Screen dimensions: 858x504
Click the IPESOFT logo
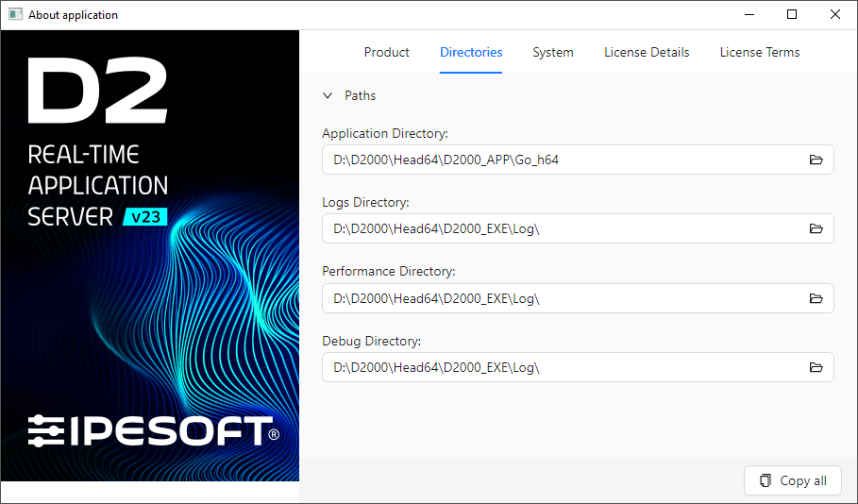pos(153,431)
